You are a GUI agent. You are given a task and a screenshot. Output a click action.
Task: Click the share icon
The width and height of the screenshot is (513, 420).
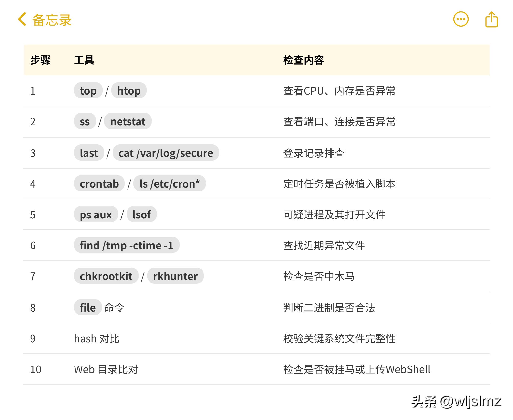(x=492, y=20)
